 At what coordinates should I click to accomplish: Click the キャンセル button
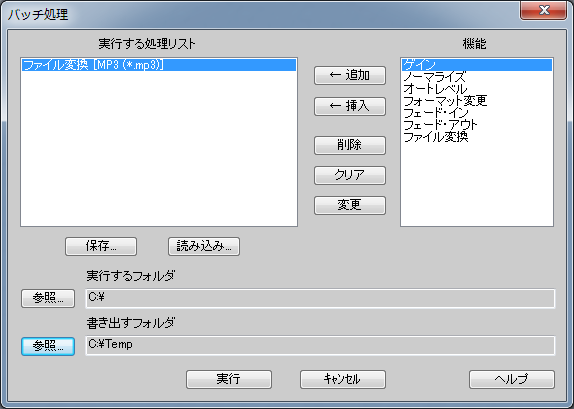[x=343, y=379]
